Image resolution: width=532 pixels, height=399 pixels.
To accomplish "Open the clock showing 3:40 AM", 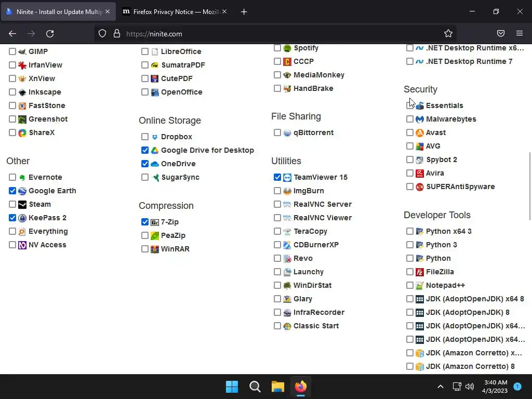I will click(495, 387).
